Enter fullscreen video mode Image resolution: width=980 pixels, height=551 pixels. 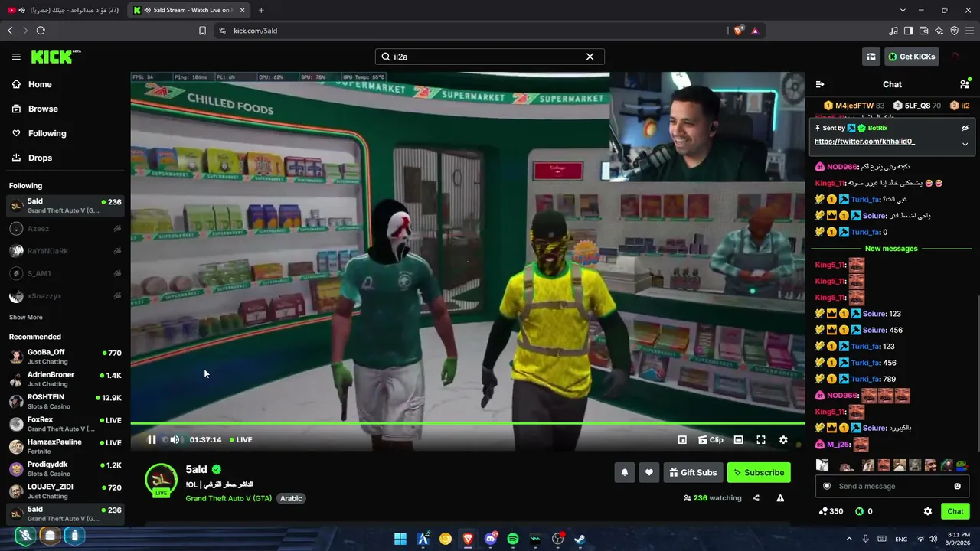[761, 439]
